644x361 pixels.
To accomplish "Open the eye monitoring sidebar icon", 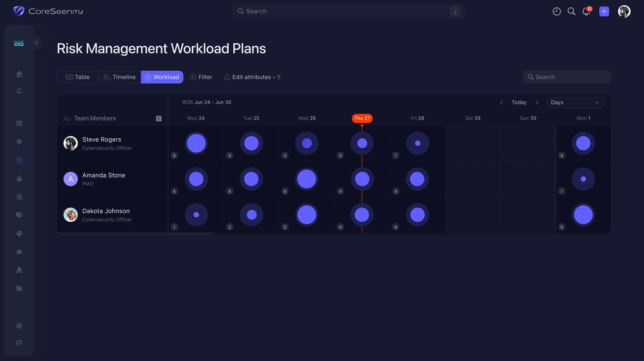I will (x=19, y=252).
